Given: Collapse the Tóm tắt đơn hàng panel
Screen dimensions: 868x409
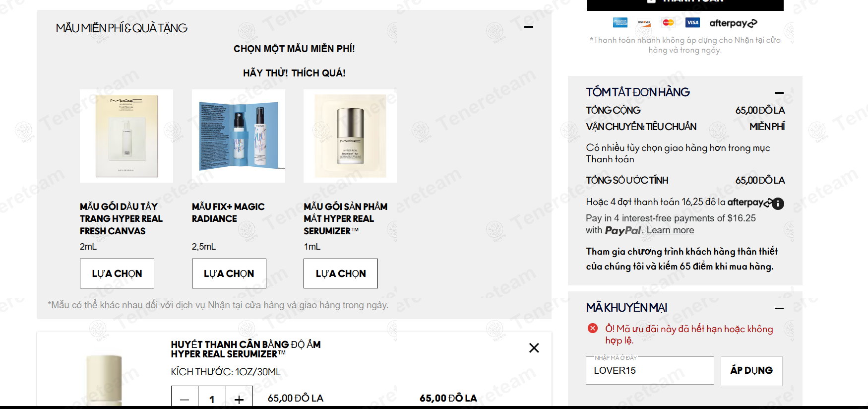Looking at the screenshot, I should (779, 93).
